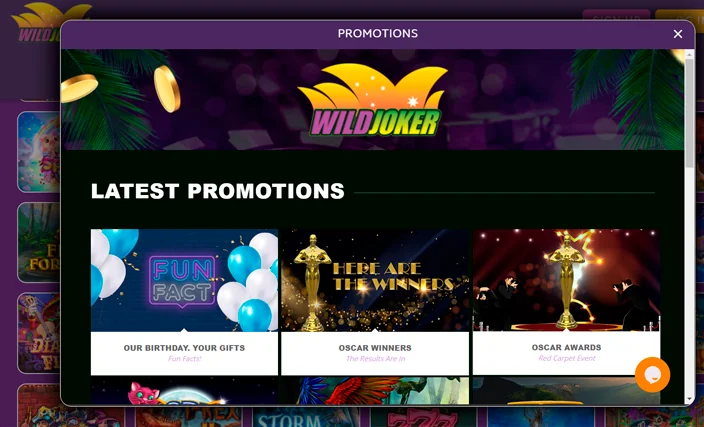Open the pink cat promotion thumbnail
This screenshot has width=704, height=427.
click(x=184, y=391)
